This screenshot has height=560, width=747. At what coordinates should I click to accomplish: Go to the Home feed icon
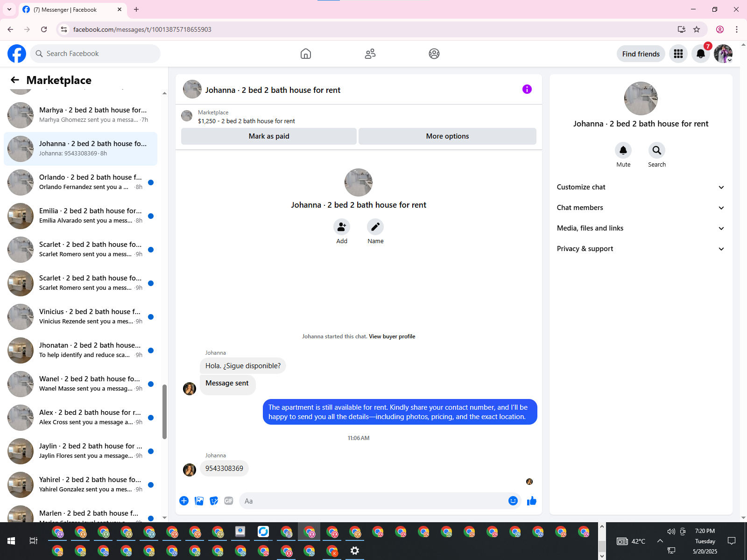306,54
